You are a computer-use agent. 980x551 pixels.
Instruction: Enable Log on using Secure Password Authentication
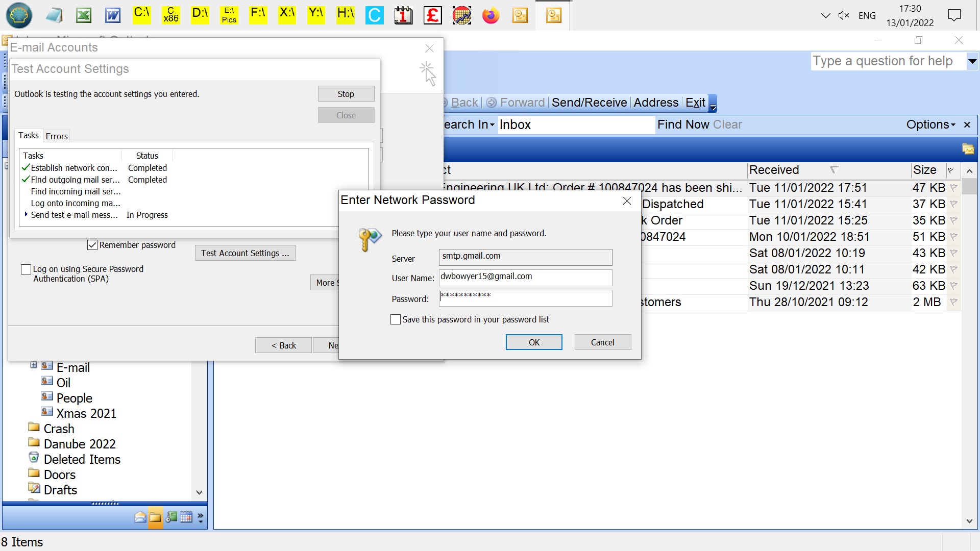[x=26, y=269]
